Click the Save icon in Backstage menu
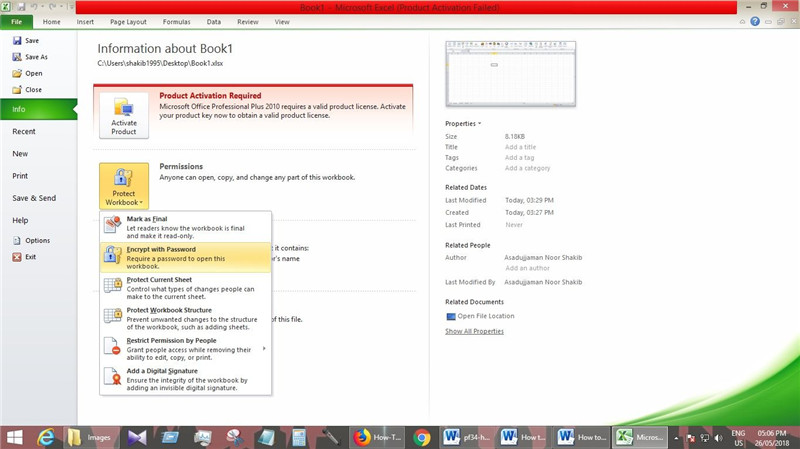Screen dimensions: 800x449 pyautogui.click(x=17, y=40)
